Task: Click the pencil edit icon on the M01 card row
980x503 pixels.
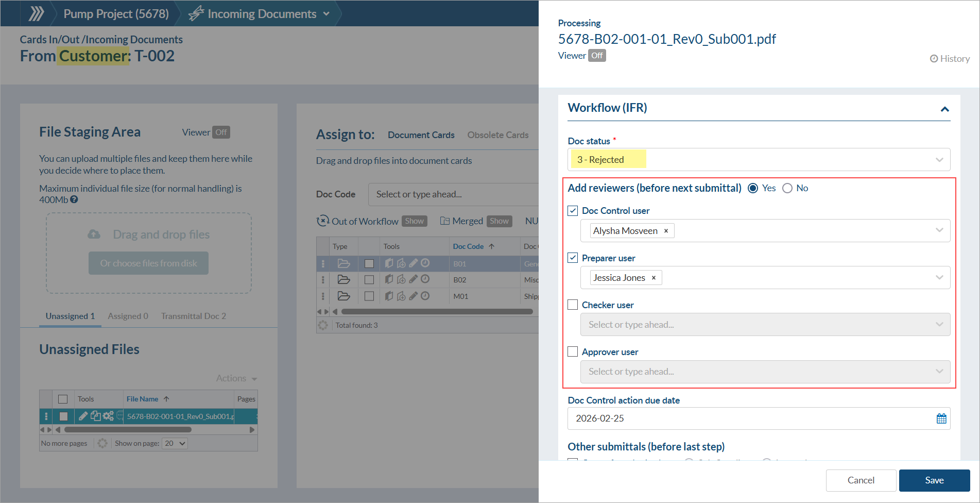Action: (x=413, y=296)
